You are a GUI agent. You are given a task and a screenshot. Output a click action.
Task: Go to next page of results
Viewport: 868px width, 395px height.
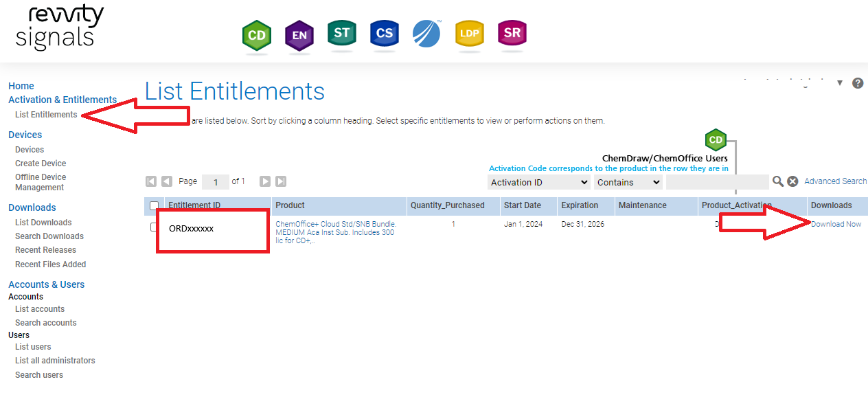point(265,181)
